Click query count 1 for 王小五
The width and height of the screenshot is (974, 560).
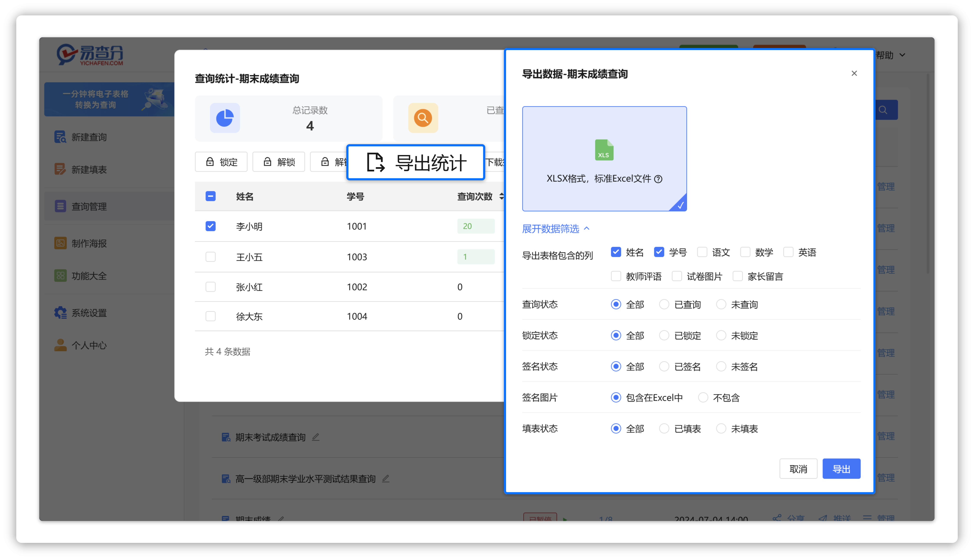point(476,256)
